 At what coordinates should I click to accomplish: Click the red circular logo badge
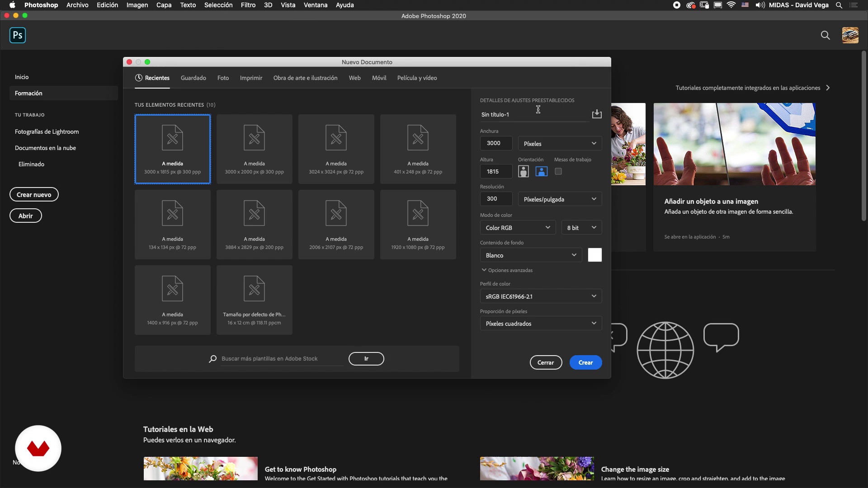38,448
